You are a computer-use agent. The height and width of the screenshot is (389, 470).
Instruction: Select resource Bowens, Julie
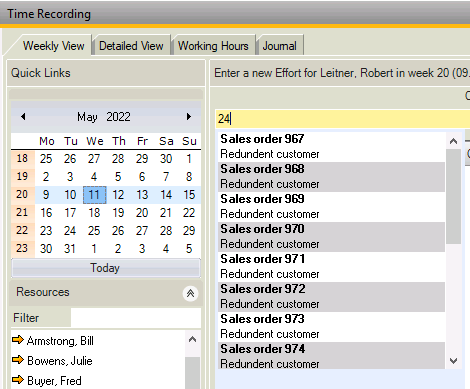60,361
